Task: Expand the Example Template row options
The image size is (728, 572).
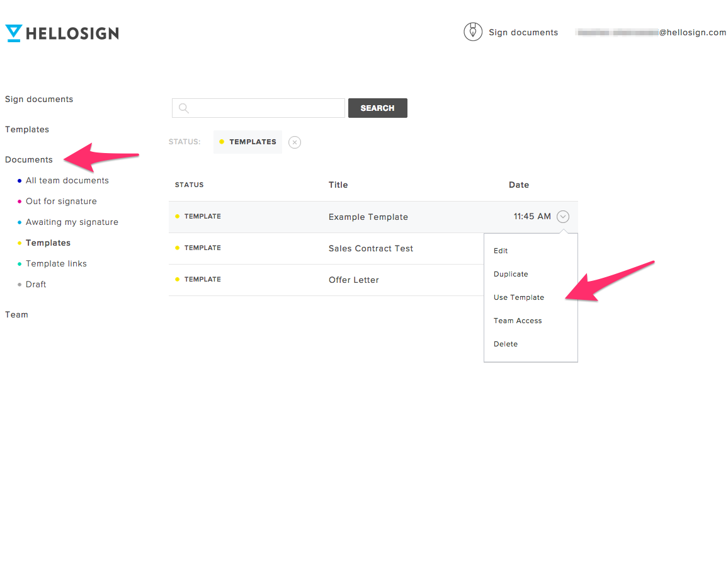Action: coord(563,216)
